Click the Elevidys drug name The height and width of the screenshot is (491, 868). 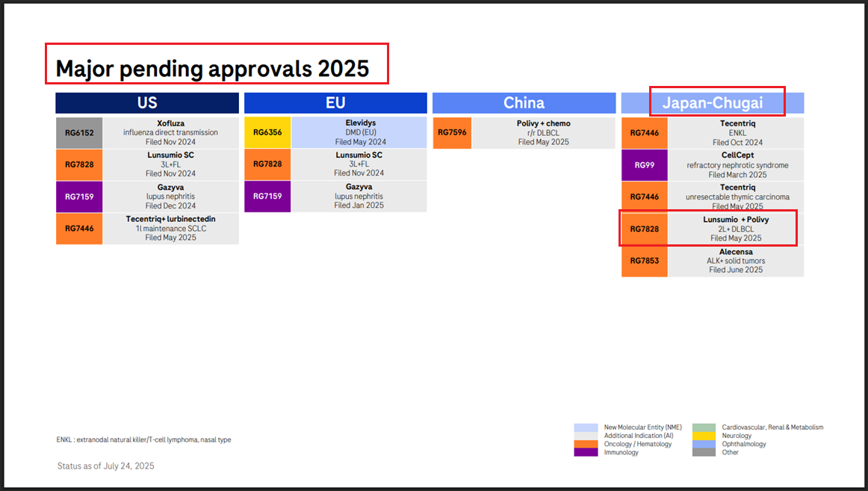[x=360, y=123]
